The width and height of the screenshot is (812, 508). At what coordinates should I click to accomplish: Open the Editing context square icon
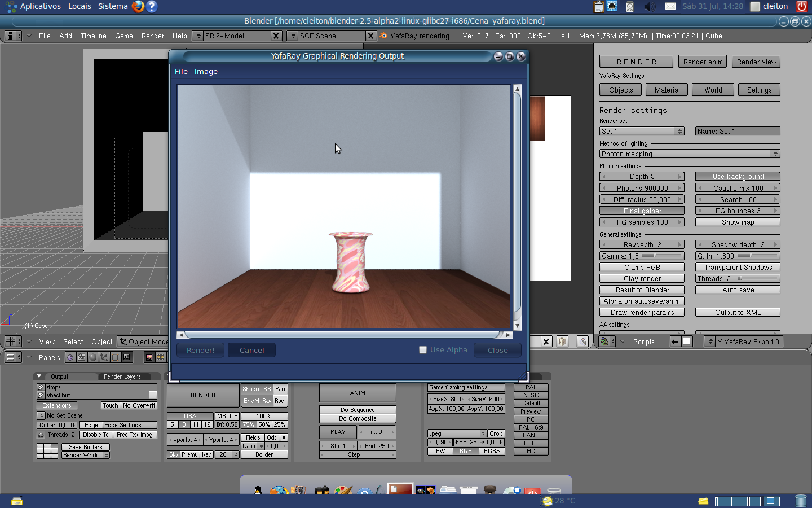coord(116,357)
